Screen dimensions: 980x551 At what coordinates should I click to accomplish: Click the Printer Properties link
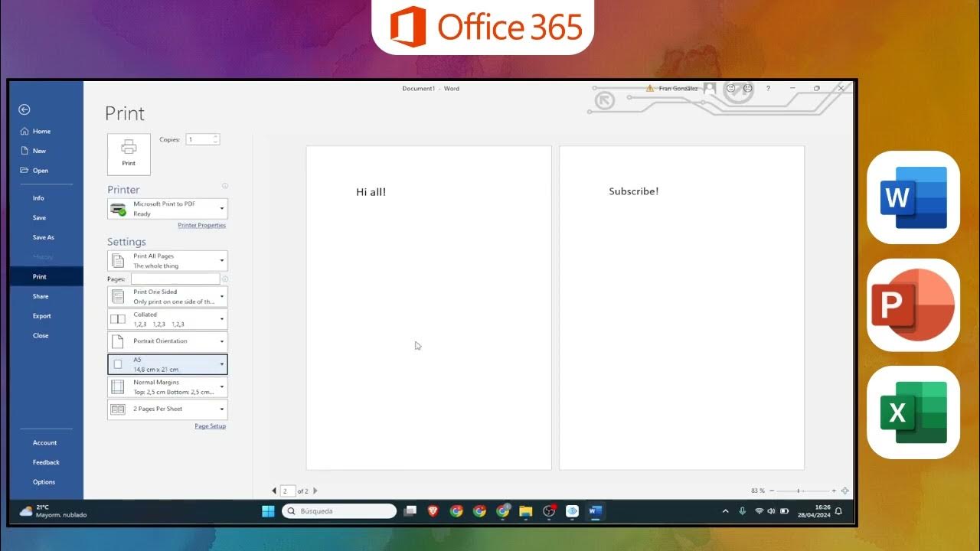pyautogui.click(x=202, y=226)
